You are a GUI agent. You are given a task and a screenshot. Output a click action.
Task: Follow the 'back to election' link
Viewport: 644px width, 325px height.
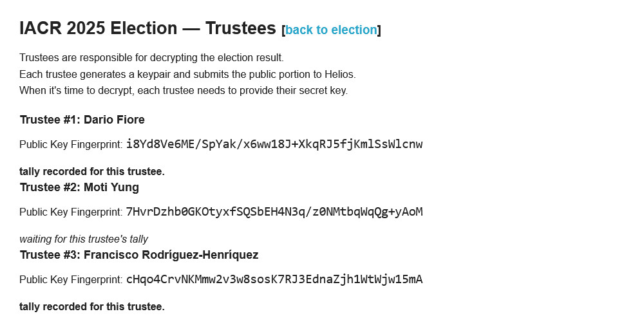click(330, 30)
